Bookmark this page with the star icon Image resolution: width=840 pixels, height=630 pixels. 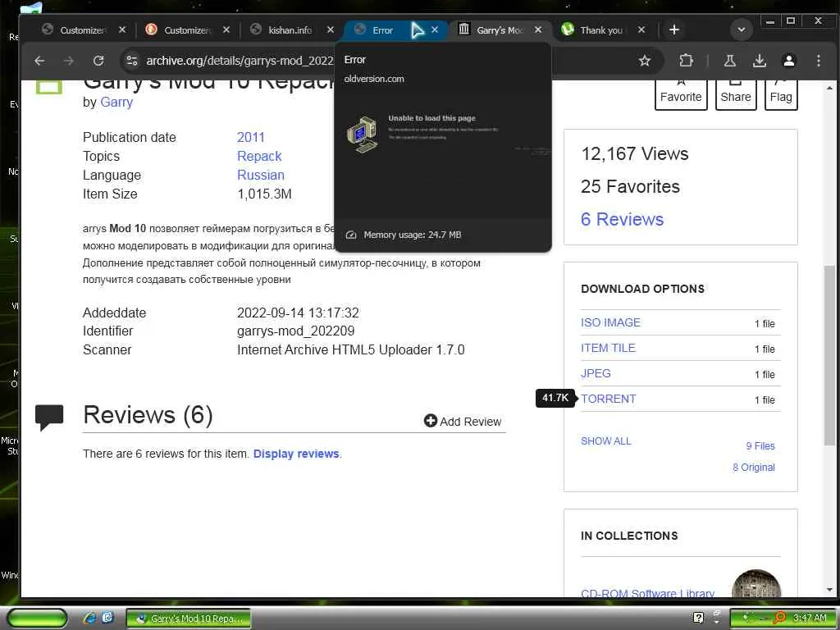coord(645,61)
